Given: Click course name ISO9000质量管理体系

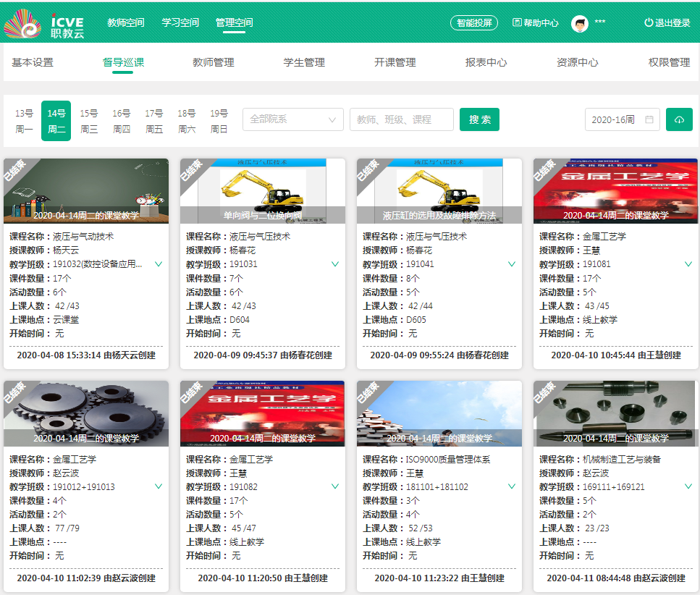Looking at the screenshot, I should click(448, 460).
